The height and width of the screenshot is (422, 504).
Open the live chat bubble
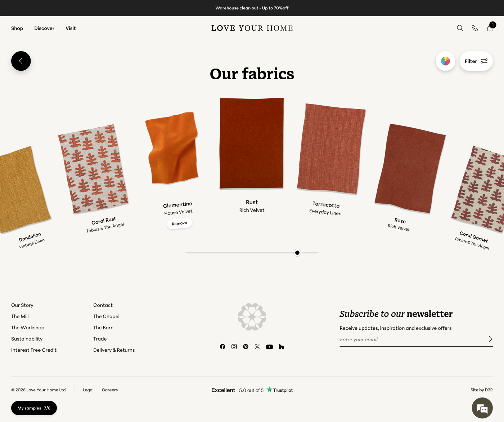[x=482, y=408]
